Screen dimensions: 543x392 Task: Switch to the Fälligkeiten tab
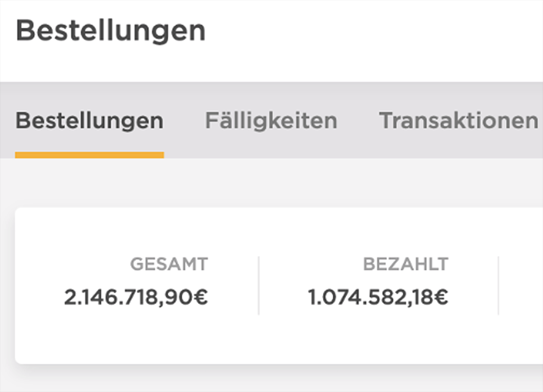pyautogui.click(x=271, y=121)
